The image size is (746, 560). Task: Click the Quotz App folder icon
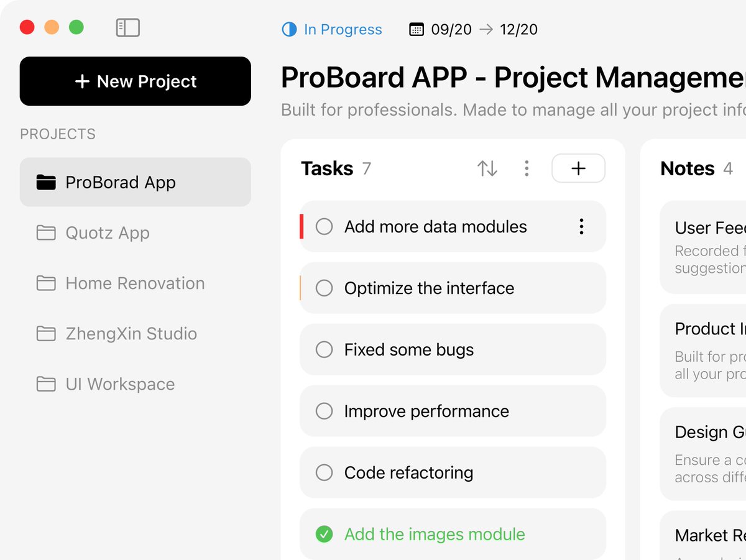(46, 233)
